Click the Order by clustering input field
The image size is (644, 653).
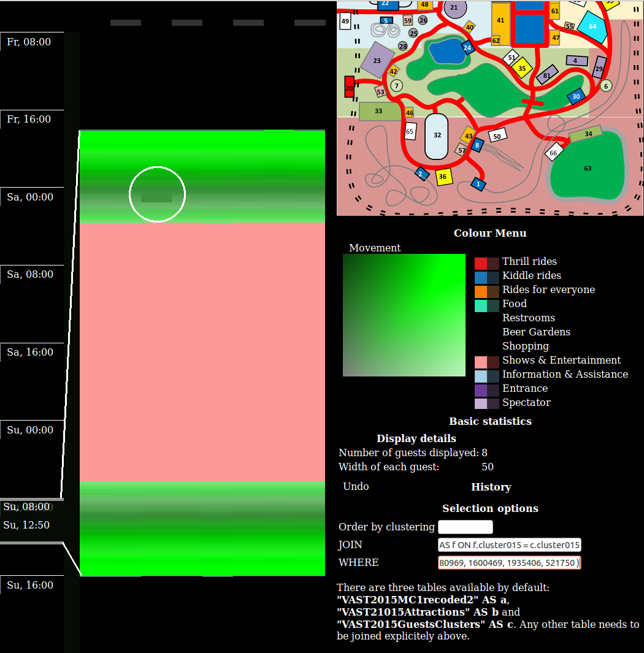(x=465, y=527)
